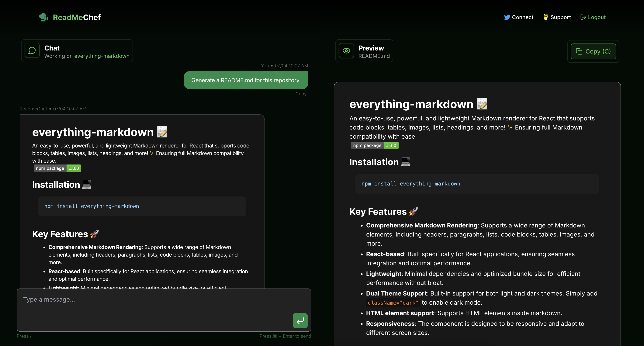Open the Connect link in header
Viewport: 644px width, 346px height.
(x=522, y=17)
